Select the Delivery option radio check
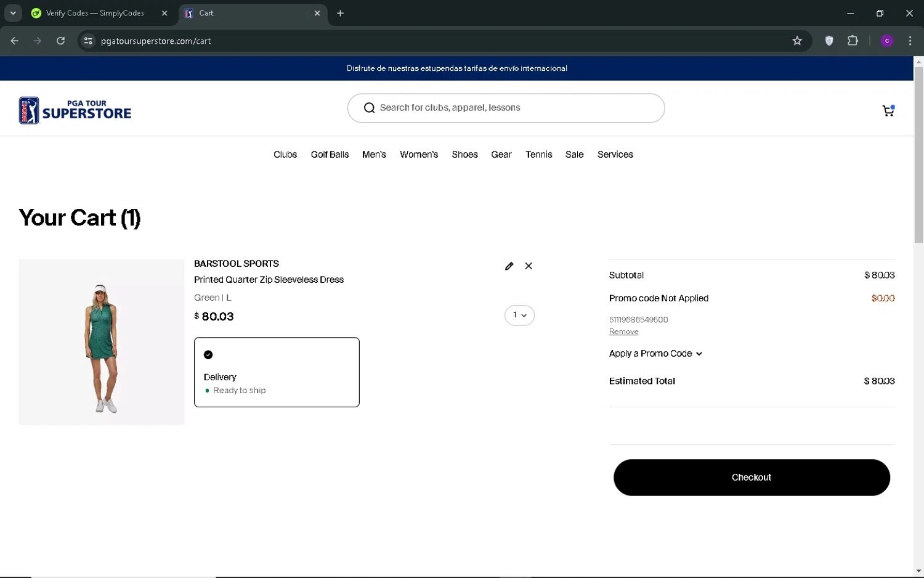This screenshot has width=924, height=578. coord(208,355)
